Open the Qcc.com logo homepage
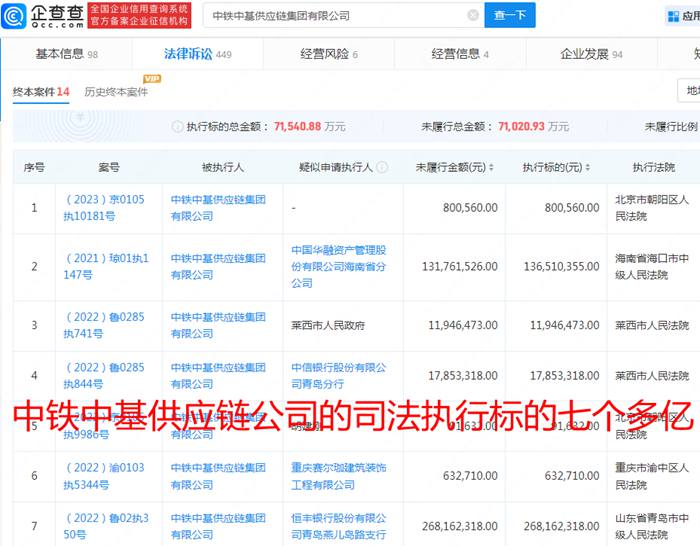 coord(43,16)
